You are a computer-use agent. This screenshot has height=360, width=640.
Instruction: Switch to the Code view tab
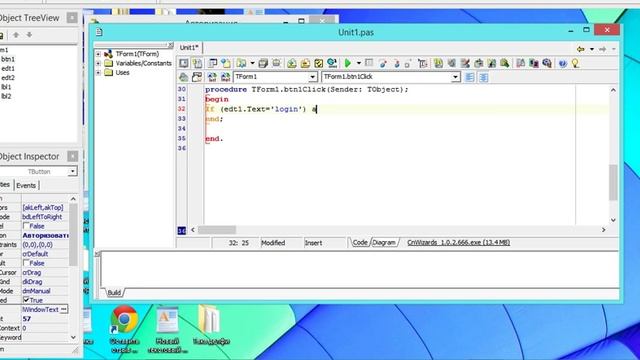360,242
